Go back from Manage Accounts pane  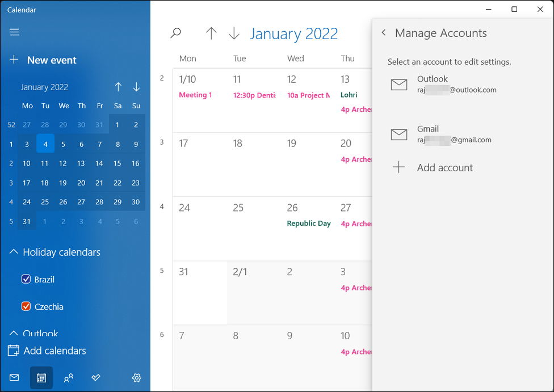[384, 33]
